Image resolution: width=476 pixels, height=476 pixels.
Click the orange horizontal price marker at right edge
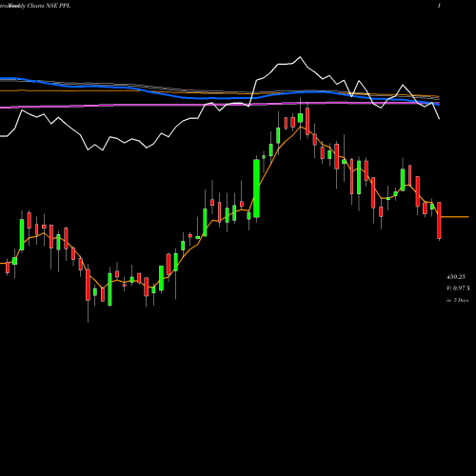tap(455, 217)
